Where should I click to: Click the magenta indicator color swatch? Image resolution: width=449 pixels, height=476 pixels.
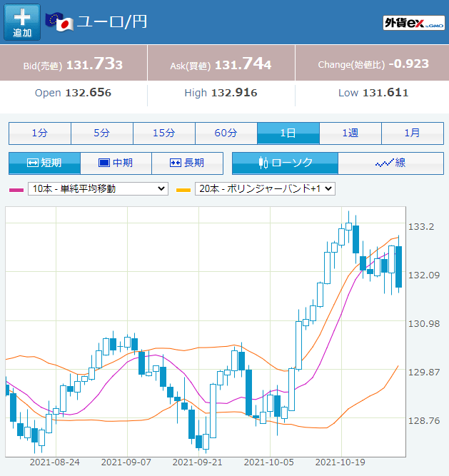coord(16,190)
